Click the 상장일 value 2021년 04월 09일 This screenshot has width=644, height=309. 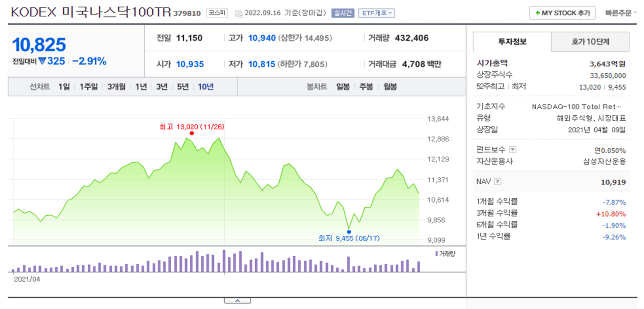597,129
